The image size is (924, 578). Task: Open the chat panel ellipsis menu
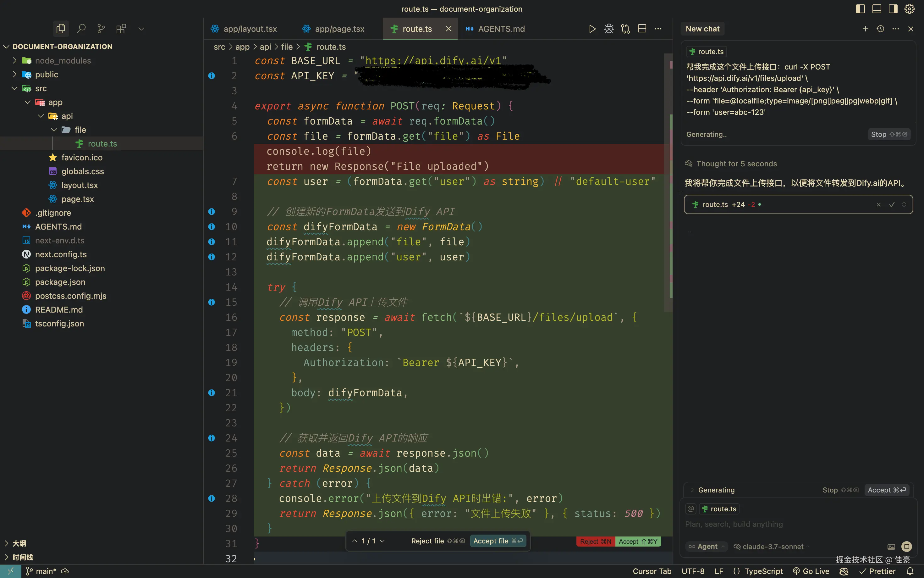[x=896, y=29]
